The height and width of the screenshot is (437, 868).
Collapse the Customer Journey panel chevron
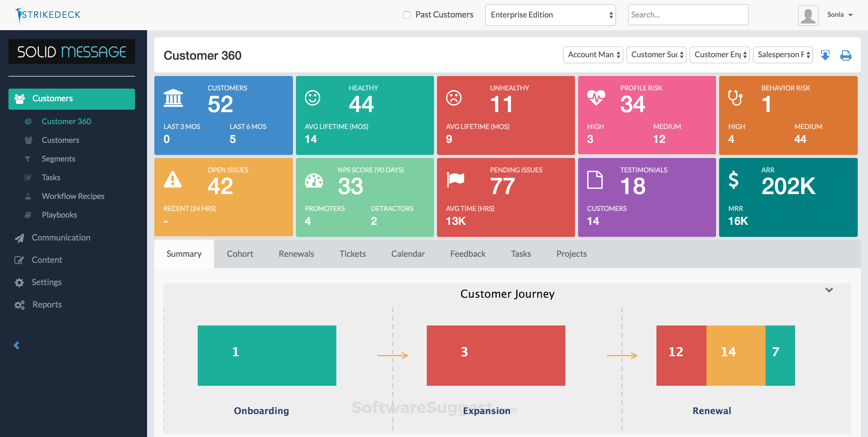[829, 290]
